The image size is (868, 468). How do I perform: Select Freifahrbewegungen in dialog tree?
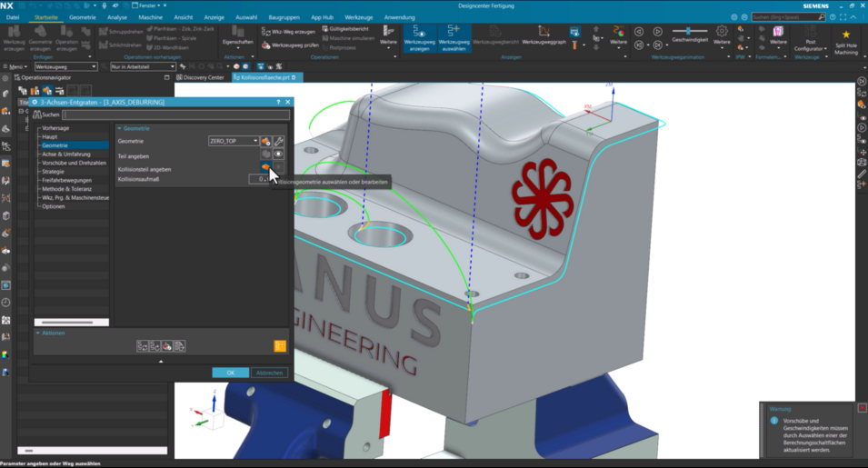(67, 180)
